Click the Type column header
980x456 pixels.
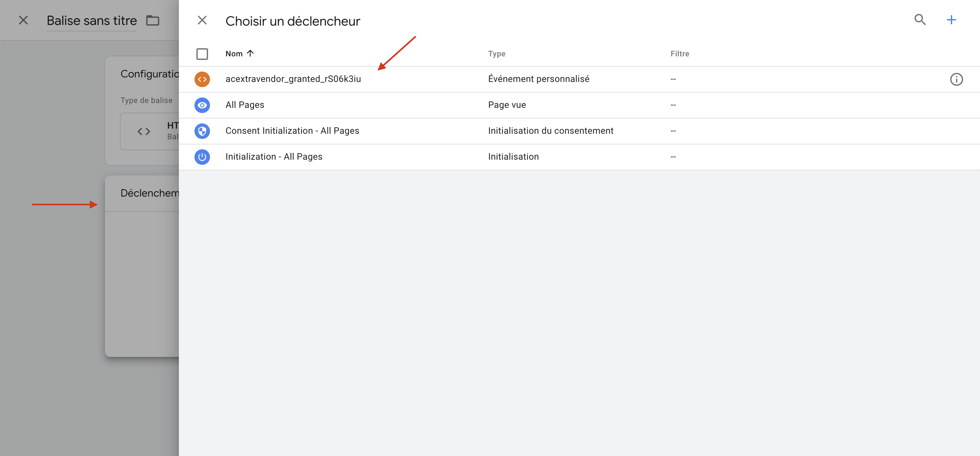pyautogui.click(x=496, y=54)
